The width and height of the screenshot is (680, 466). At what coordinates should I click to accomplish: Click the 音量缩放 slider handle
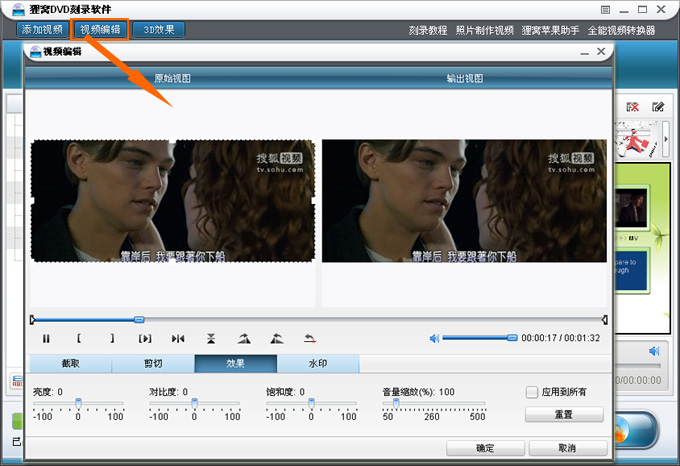[x=396, y=403]
